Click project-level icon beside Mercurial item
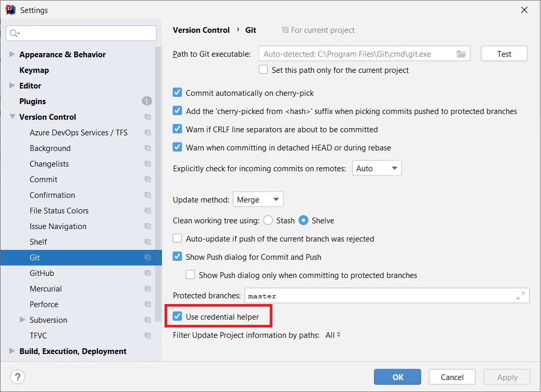541x392 pixels. [x=148, y=289]
